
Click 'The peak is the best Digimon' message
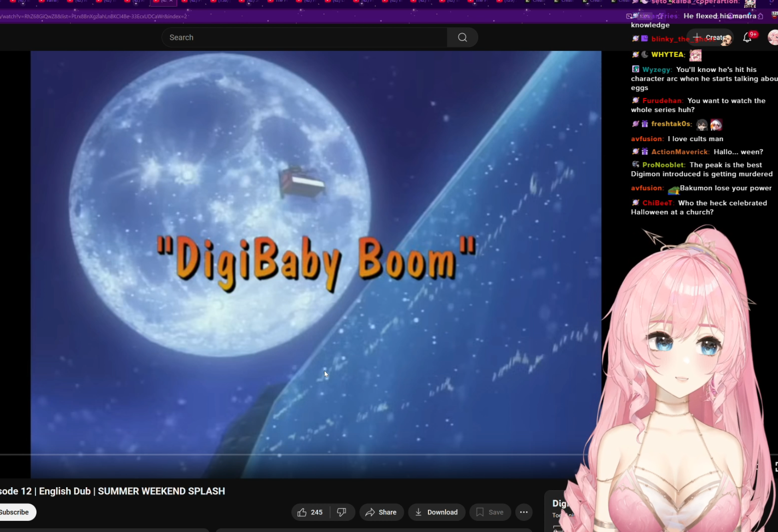click(x=702, y=169)
